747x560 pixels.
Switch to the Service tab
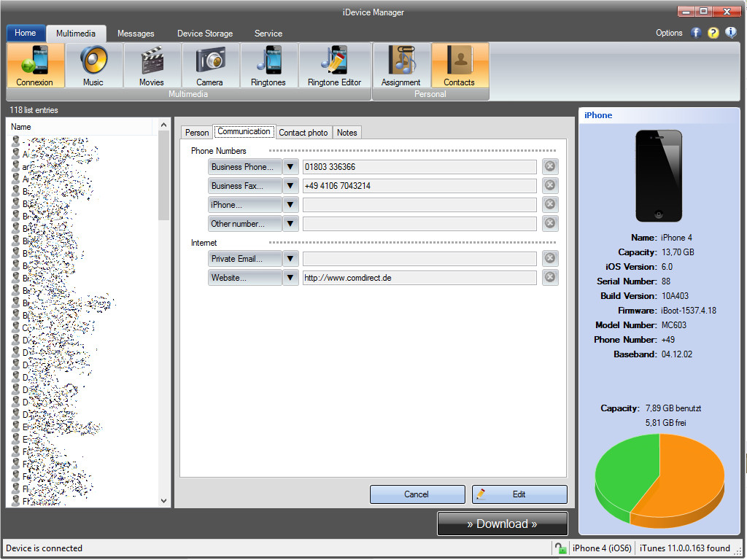[268, 34]
